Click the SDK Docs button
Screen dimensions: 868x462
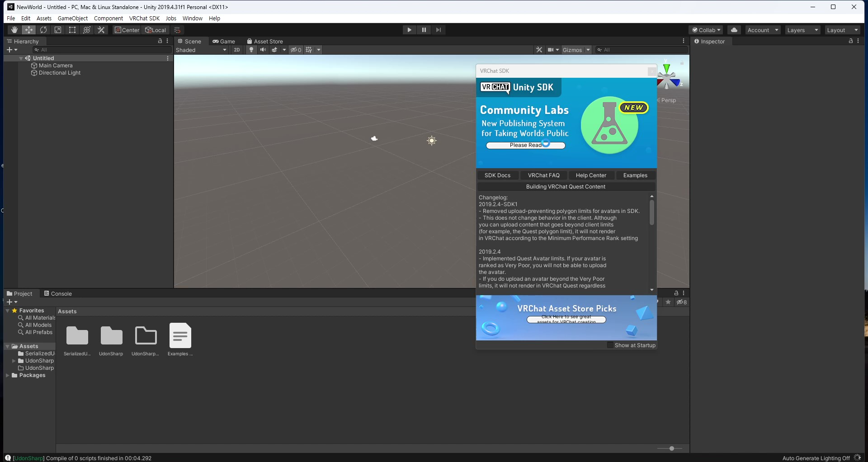coord(497,175)
